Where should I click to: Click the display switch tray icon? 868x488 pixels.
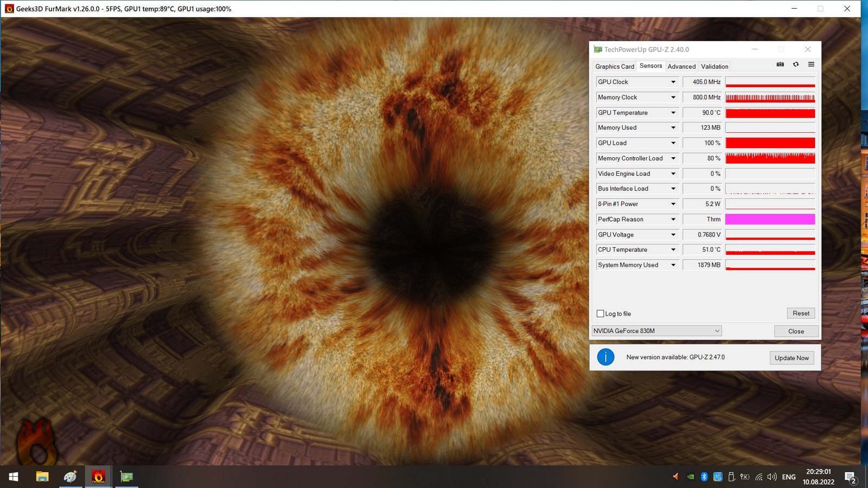(718, 477)
